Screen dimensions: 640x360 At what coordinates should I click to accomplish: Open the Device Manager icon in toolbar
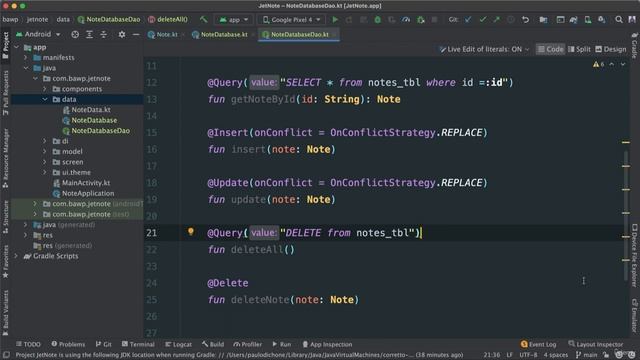click(x=588, y=19)
